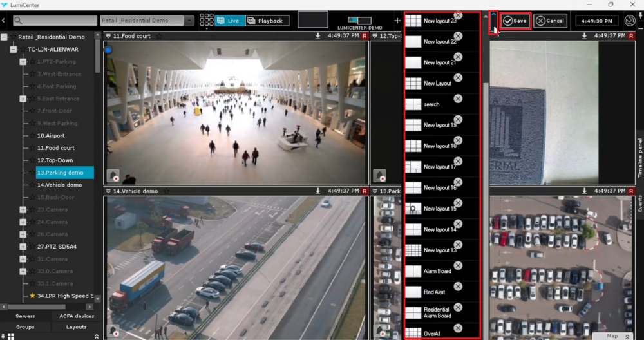Click the download arrow on Food court tile
The height and width of the screenshot is (340, 644).
point(317,37)
